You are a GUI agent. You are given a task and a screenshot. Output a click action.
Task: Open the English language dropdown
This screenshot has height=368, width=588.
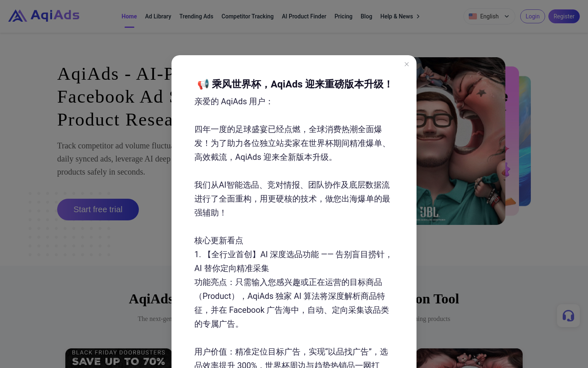[489, 16]
